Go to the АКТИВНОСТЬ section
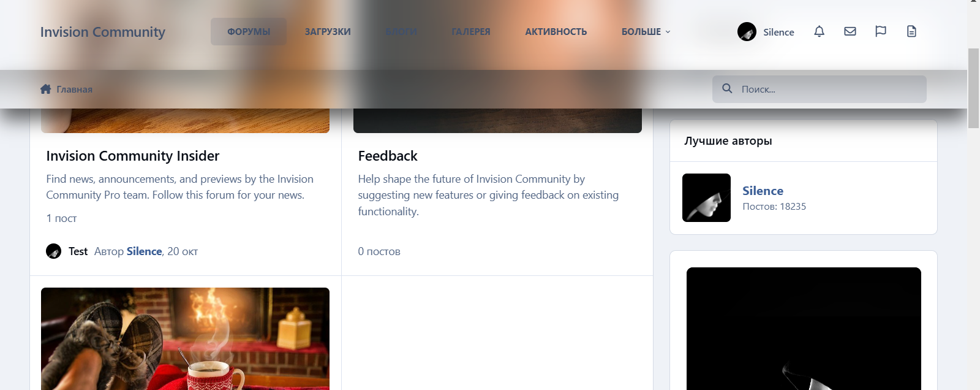Viewport: 980px width, 390px height. [556, 32]
